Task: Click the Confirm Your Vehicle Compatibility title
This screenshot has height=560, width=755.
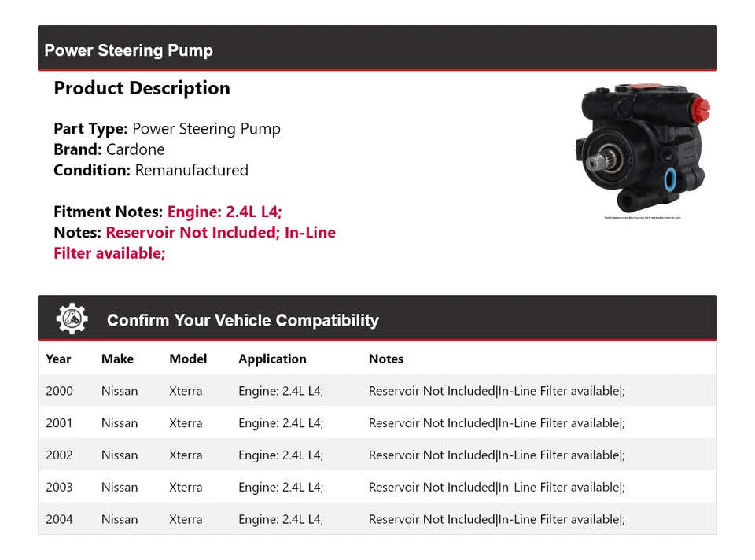Action: [x=242, y=320]
